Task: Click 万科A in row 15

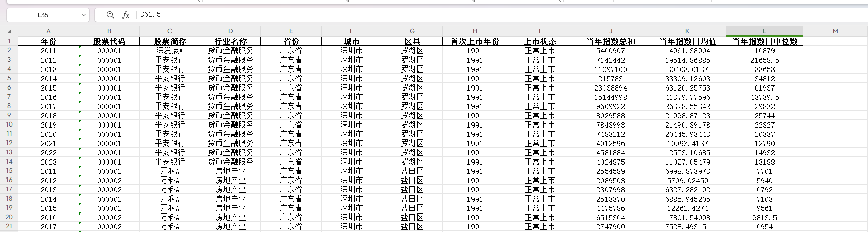Action: click(x=170, y=171)
